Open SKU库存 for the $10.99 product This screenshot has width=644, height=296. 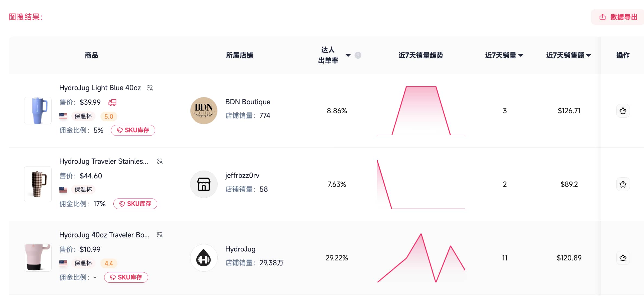point(126,278)
